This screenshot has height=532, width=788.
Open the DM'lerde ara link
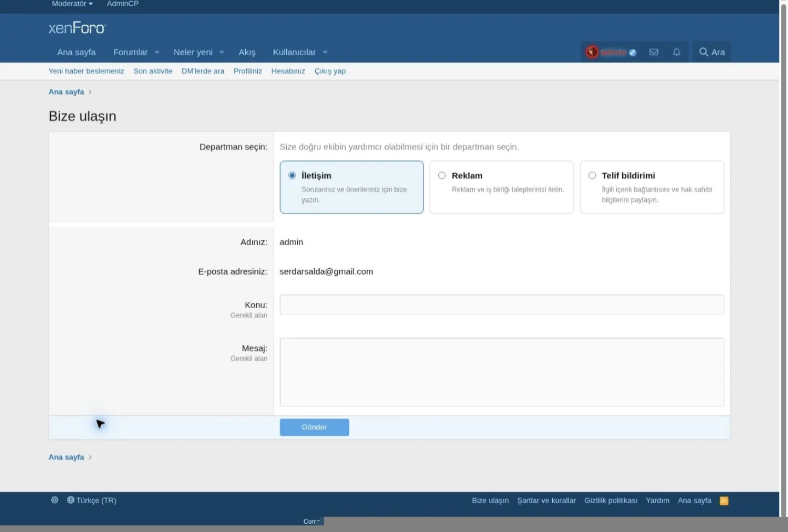(x=203, y=71)
